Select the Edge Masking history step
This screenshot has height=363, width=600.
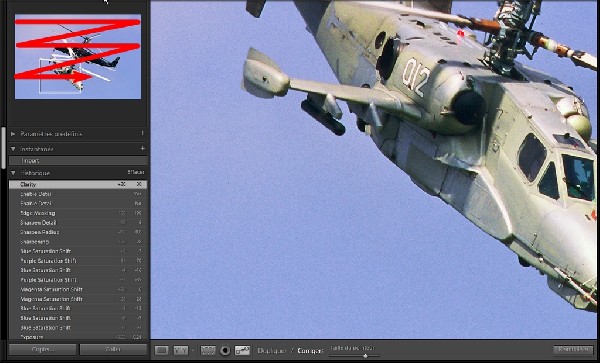pos(78,213)
